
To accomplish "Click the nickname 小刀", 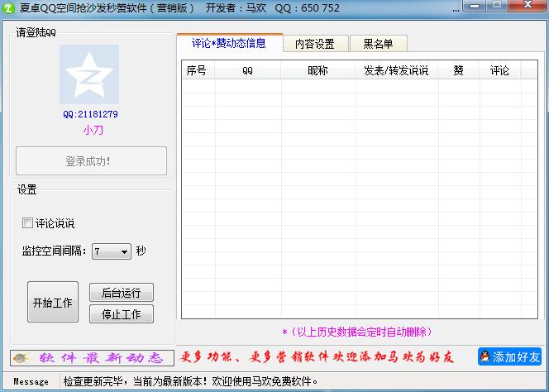I will coord(93,131).
